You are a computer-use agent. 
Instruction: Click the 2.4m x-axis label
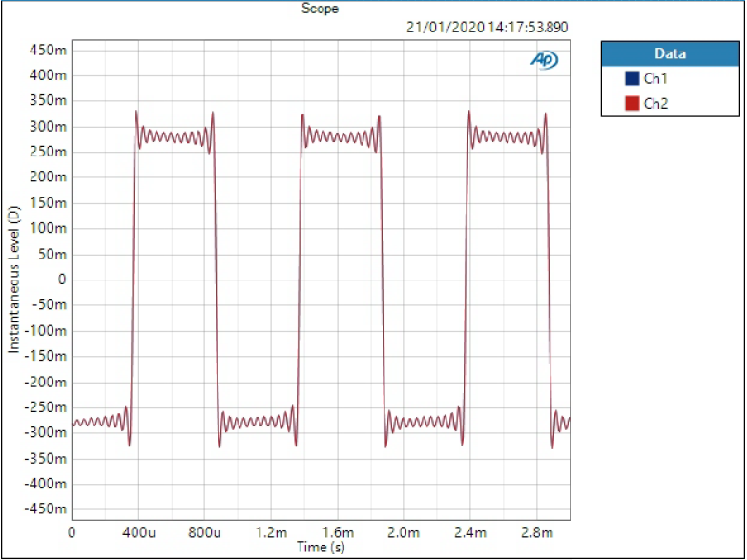coord(470,532)
